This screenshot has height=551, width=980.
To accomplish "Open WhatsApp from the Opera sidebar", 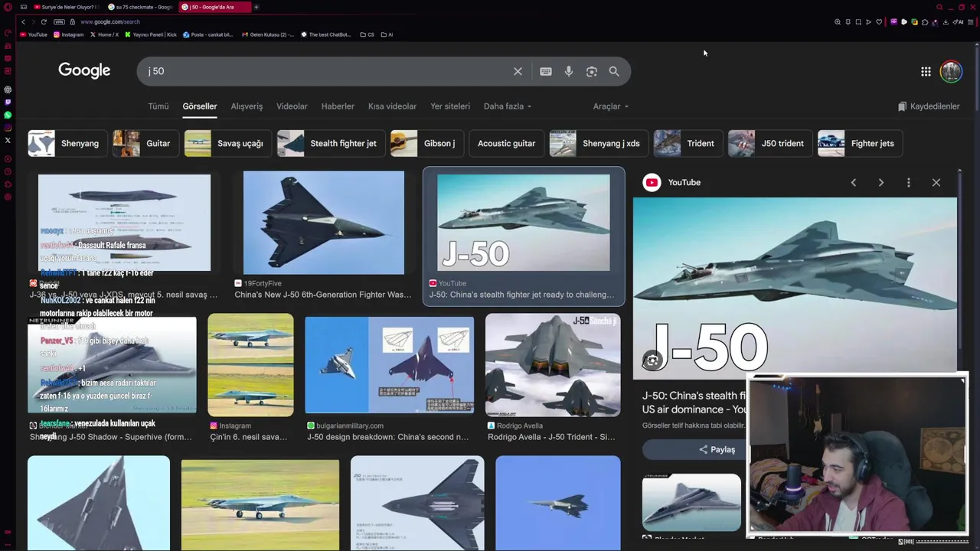I will (8, 115).
